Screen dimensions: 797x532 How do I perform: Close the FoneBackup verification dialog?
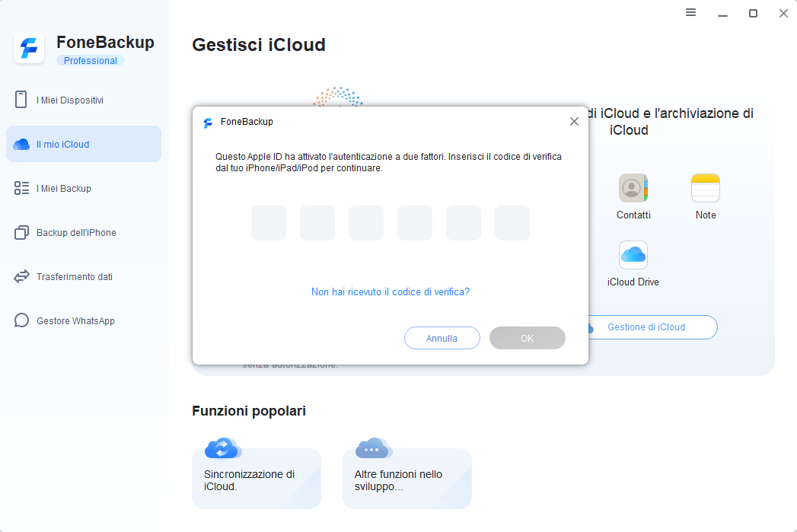coord(574,122)
